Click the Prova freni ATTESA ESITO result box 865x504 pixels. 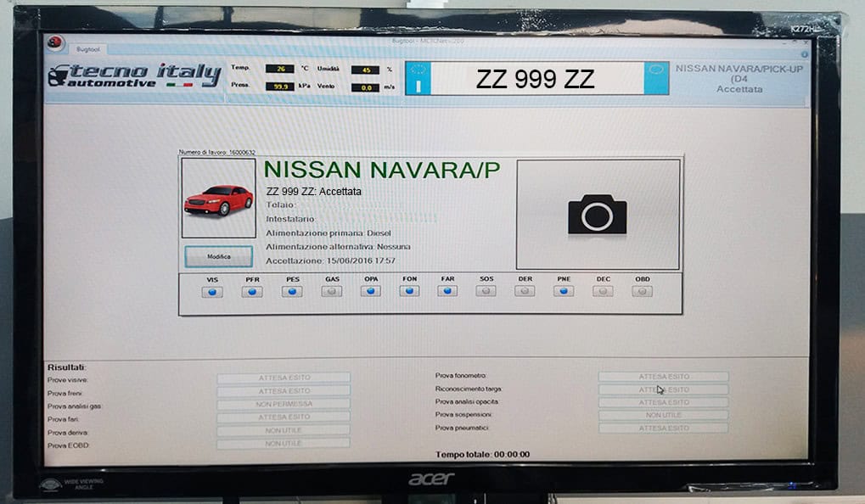[284, 391]
